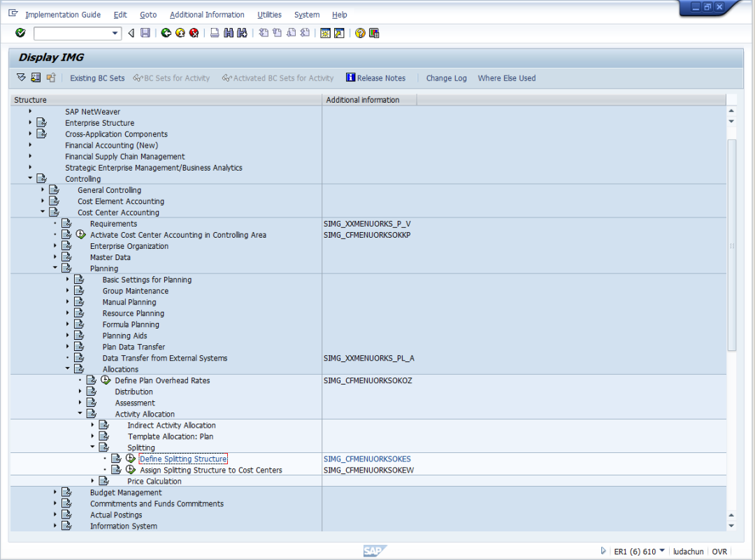Collapse the Activity Allocation node
This screenshot has height=560, width=755.
(80, 414)
